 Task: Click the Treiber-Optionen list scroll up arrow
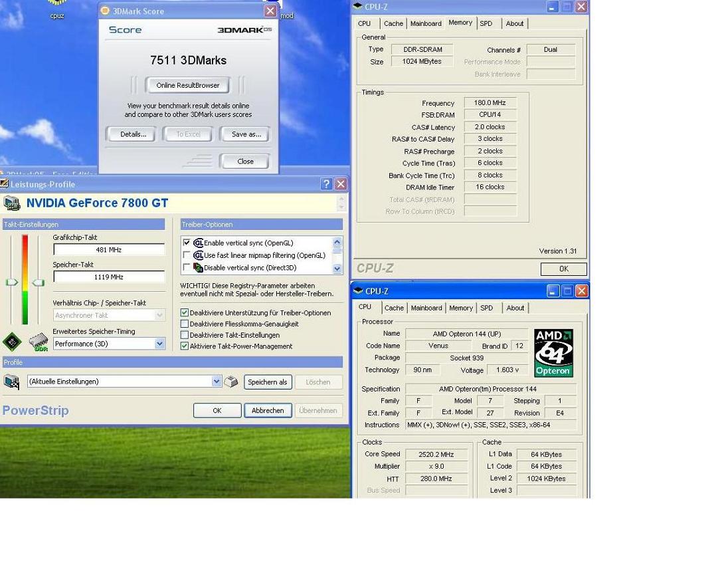point(337,242)
